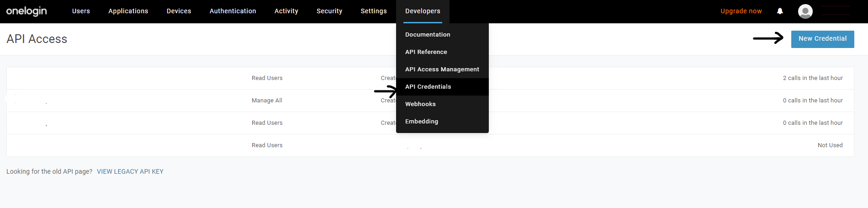Click the Upgrade now link
This screenshot has height=208, width=868.
(741, 11)
